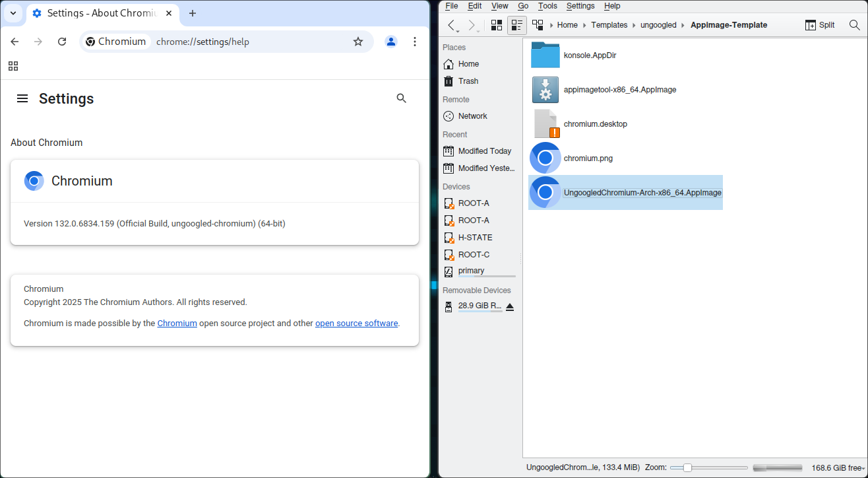Open the Tools menu in Dolphin

pos(547,6)
